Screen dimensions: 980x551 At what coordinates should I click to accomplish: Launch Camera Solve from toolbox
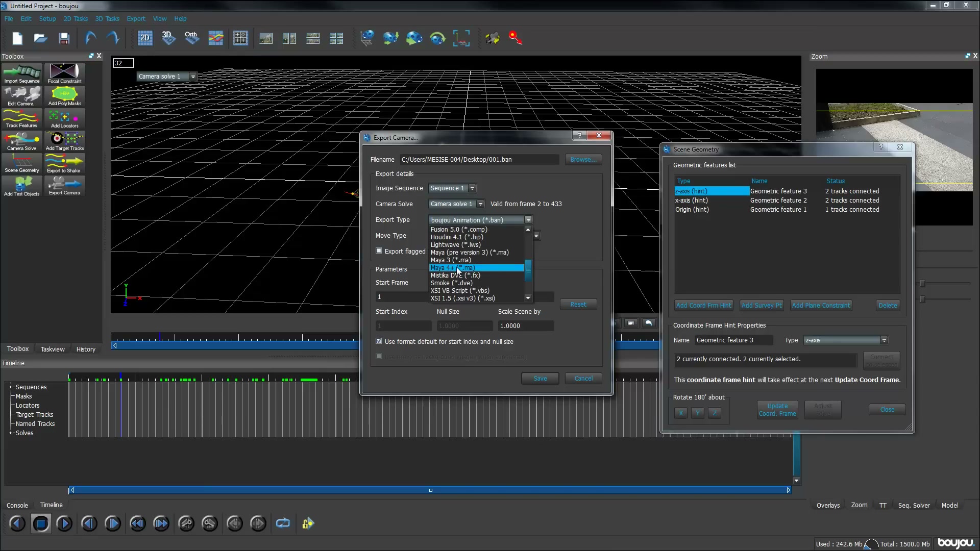pos(21,141)
